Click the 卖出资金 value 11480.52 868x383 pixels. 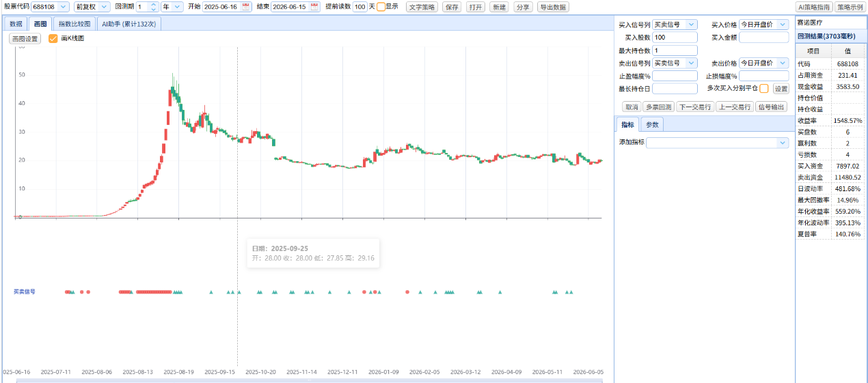(848, 178)
